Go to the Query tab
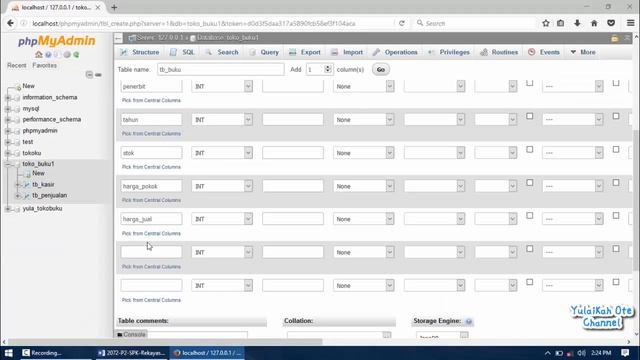640x360 pixels. pos(264,52)
